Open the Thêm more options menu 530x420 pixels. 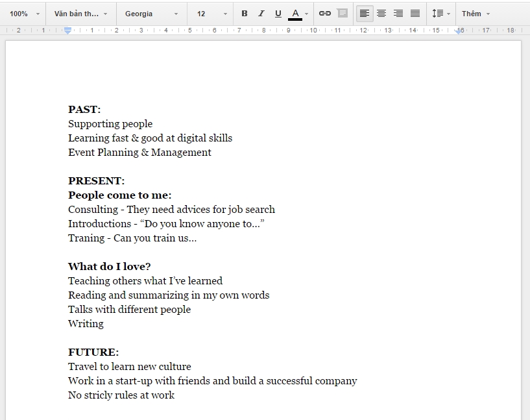click(476, 14)
